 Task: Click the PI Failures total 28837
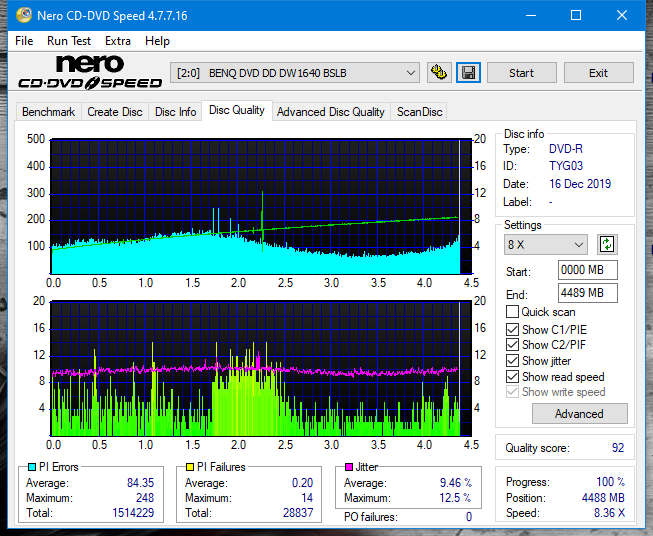(x=298, y=513)
